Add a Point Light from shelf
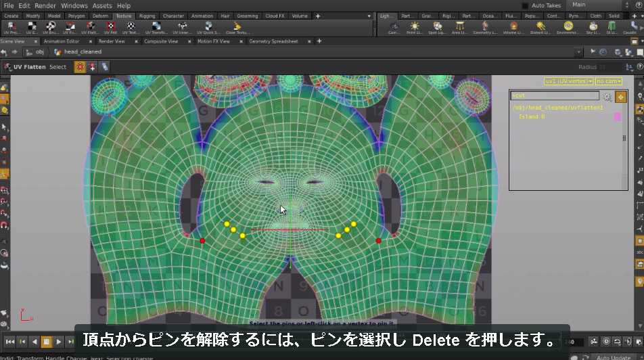The width and height of the screenshot is (644, 360). [415, 28]
